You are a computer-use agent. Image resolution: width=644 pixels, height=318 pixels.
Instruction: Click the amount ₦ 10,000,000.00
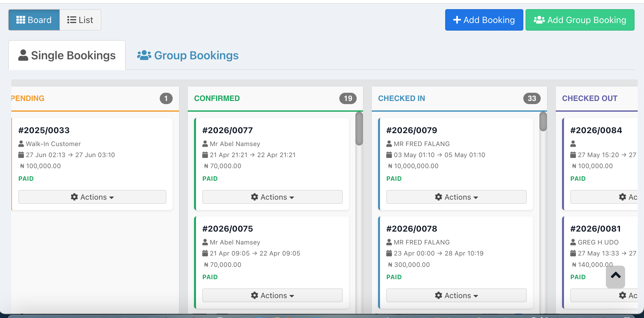413,166
